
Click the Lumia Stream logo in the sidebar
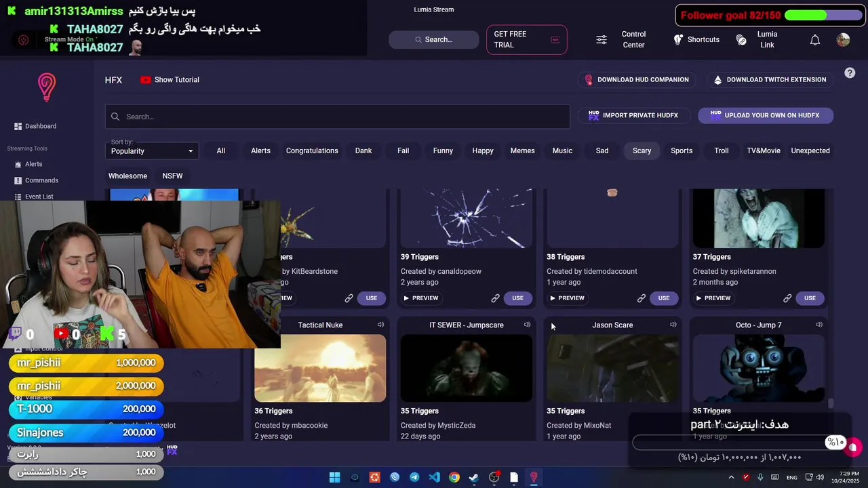coord(46,87)
